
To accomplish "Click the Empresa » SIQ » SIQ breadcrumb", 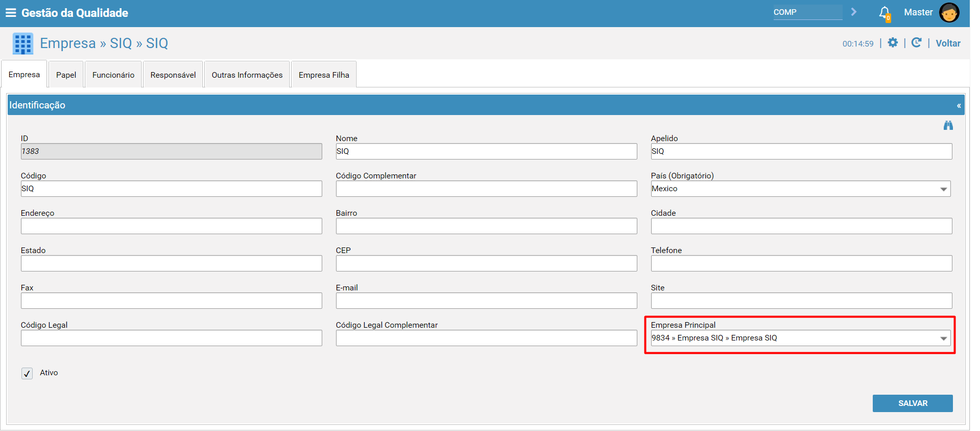I will (104, 43).
